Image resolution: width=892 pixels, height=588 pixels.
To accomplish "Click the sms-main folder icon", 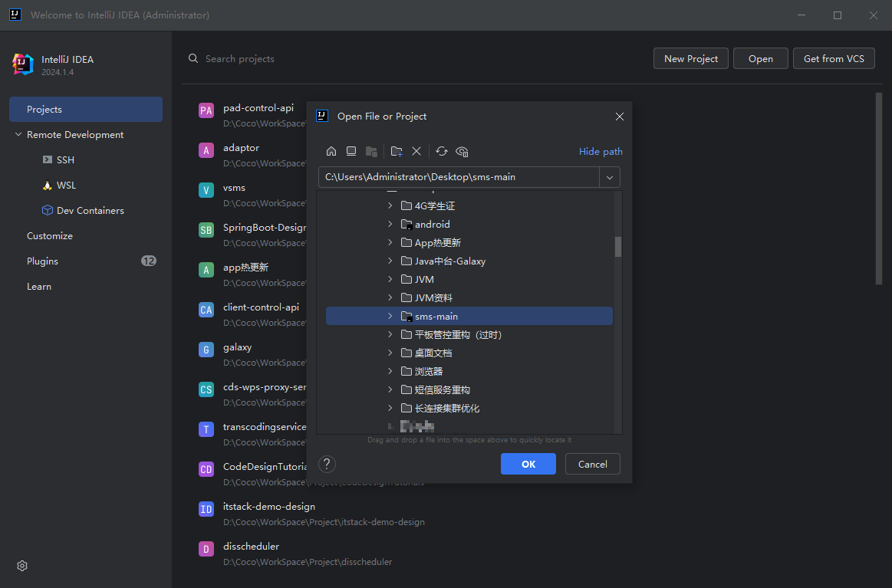I will click(x=407, y=316).
